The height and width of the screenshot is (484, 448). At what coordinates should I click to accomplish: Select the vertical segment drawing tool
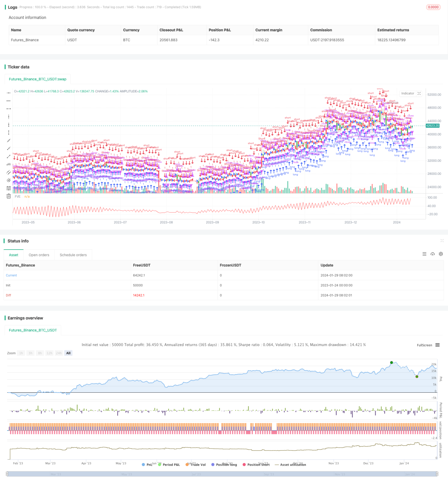coord(9,132)
